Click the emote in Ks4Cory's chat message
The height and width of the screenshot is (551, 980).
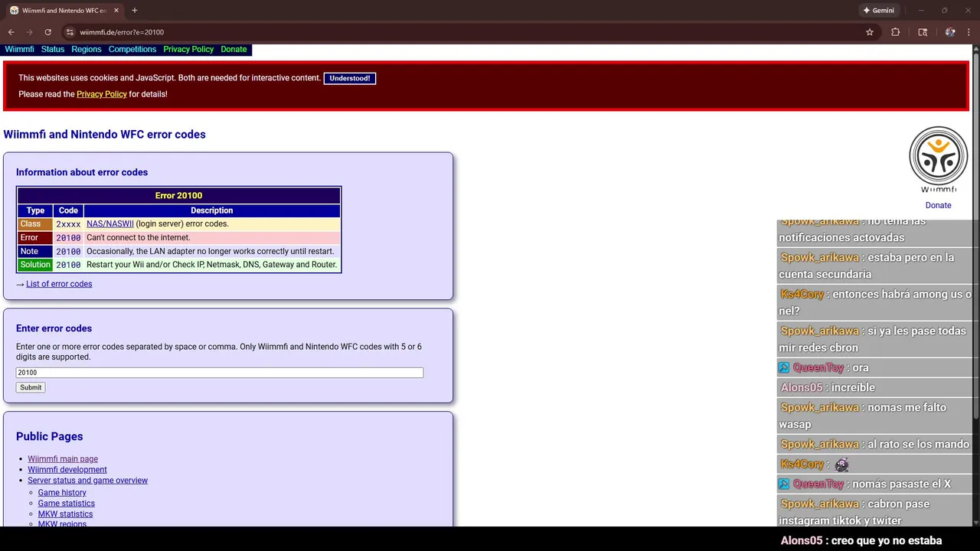tap(841, 464)
